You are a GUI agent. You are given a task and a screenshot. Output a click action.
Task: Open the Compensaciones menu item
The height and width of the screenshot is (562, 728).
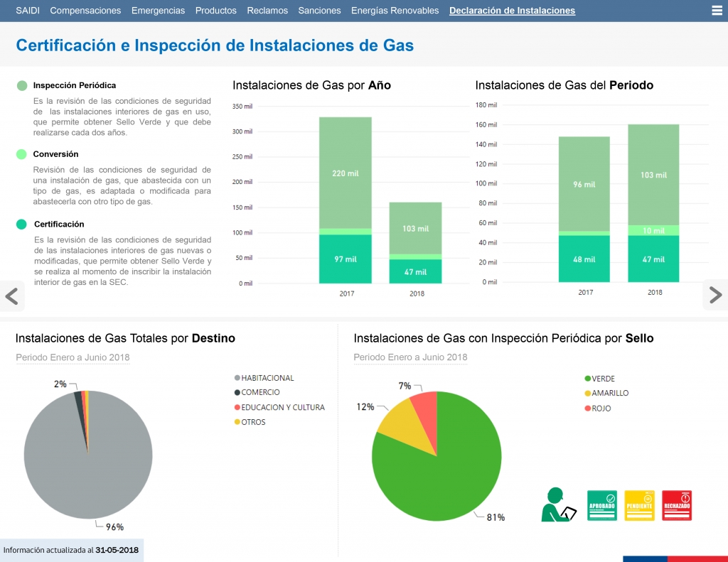(85, 11)
